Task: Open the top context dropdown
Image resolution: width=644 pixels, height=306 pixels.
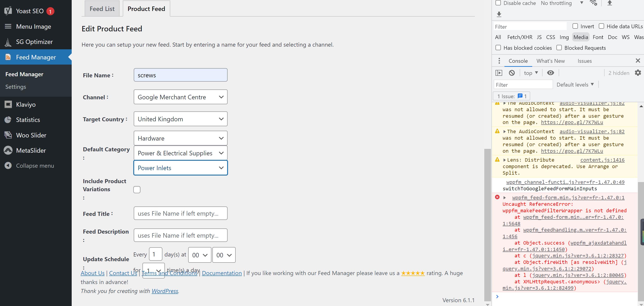Action: pos(531,73)
